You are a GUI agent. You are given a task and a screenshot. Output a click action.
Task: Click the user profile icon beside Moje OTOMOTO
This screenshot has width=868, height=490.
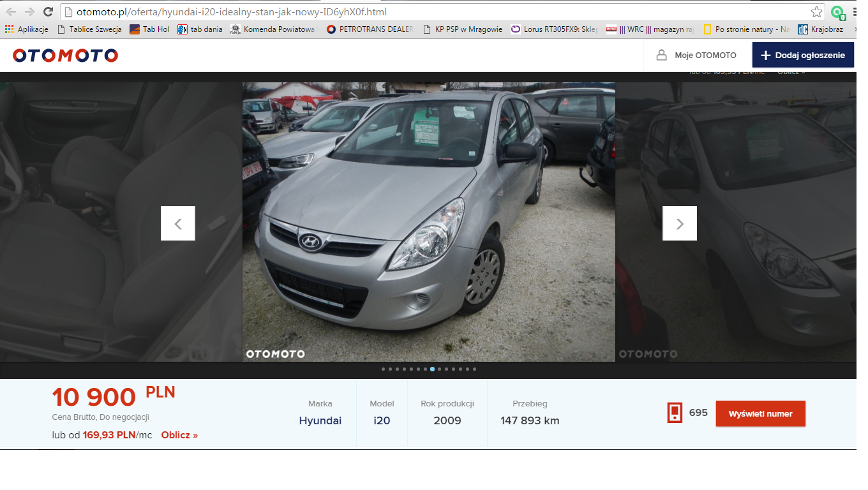click(661, 56)
